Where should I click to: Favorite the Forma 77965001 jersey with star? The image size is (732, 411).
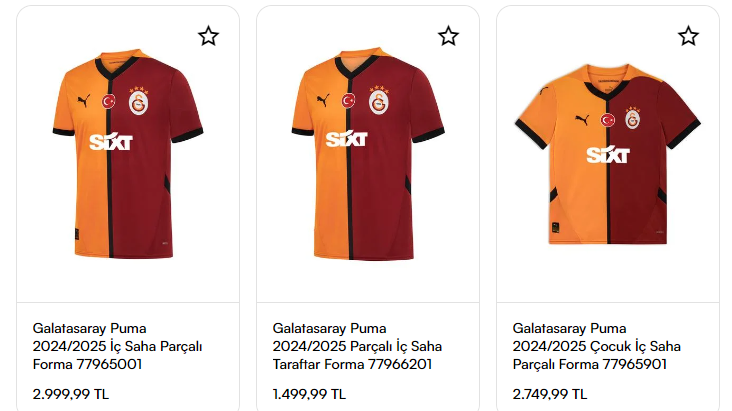click(x=208, y=36)
